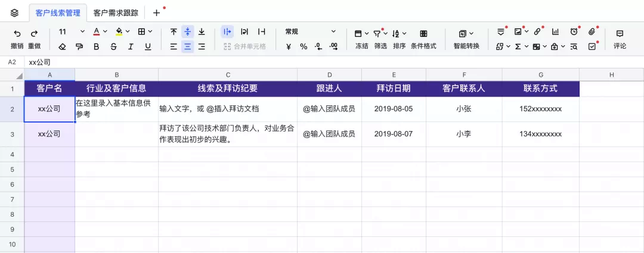Open fill color dropdown arrow

coord(128,32)
